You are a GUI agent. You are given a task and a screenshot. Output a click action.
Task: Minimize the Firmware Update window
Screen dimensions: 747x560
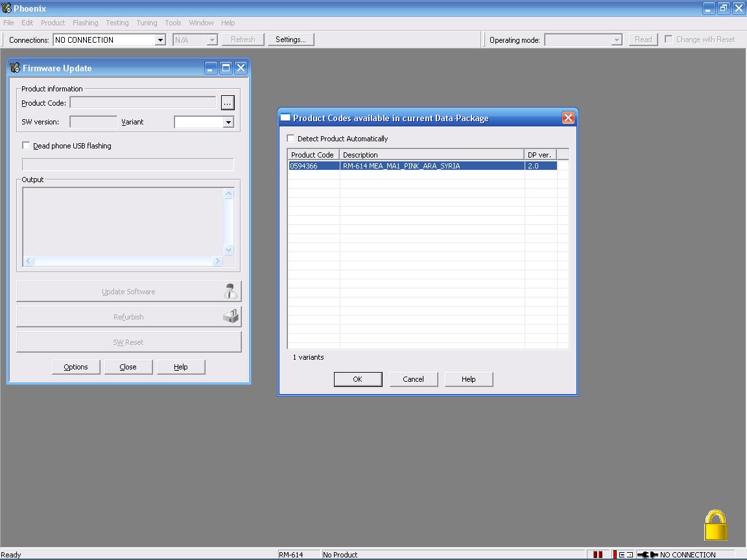211,68
